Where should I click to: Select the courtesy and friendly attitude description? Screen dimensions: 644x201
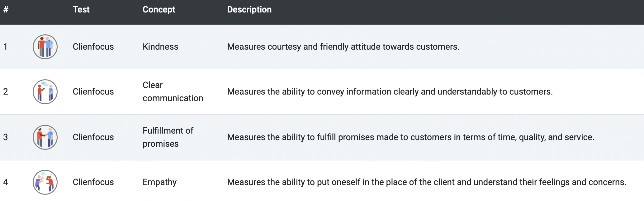[343, 47]
